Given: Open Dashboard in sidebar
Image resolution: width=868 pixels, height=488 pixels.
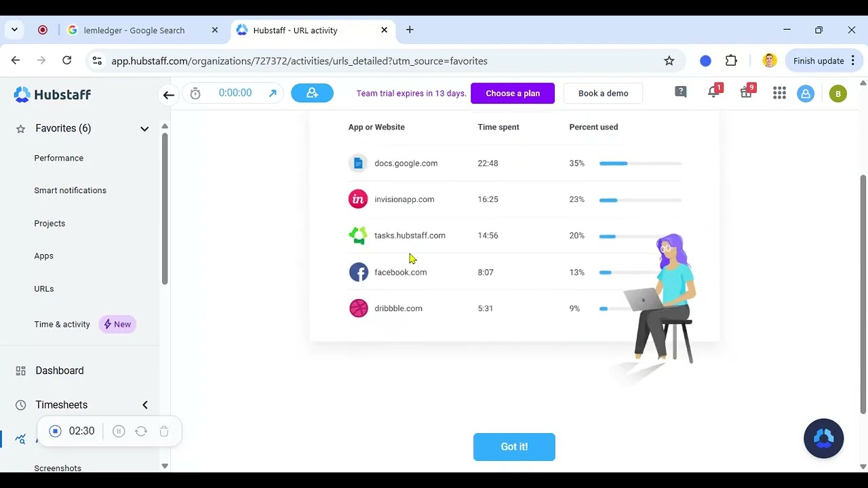Looking at the screenshot, I should [60, 371].
